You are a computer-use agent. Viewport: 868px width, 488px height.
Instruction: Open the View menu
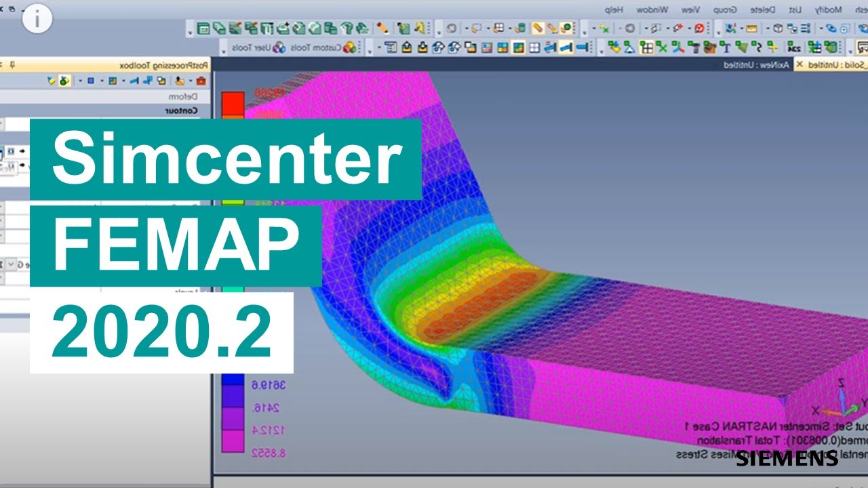pyautogui.click(x=690, y=9)
